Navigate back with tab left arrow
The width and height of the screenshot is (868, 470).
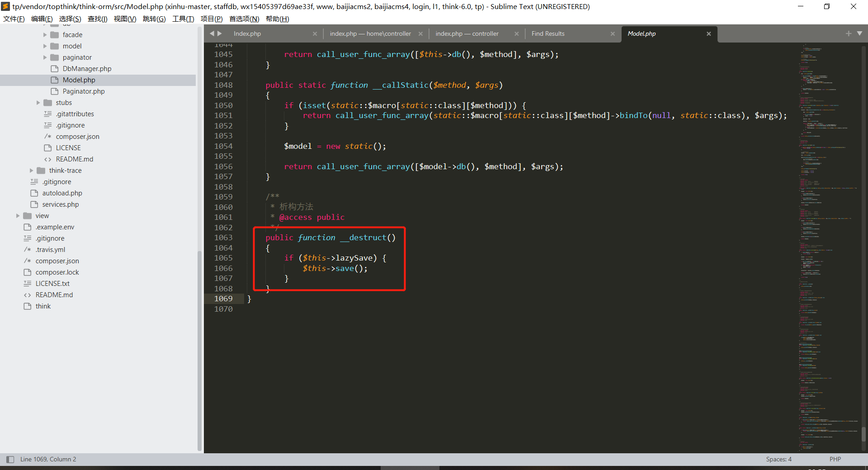pyautogui.click(x=212, y=33)
